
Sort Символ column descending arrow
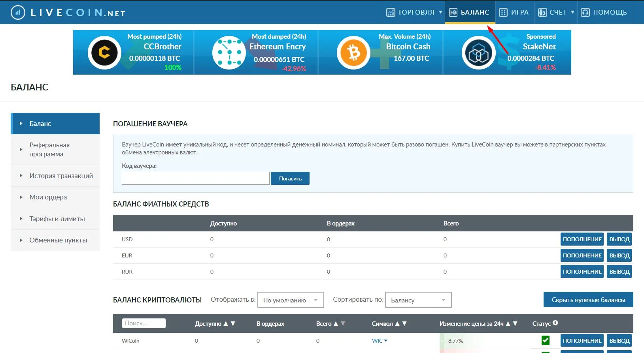coord(404,323)
